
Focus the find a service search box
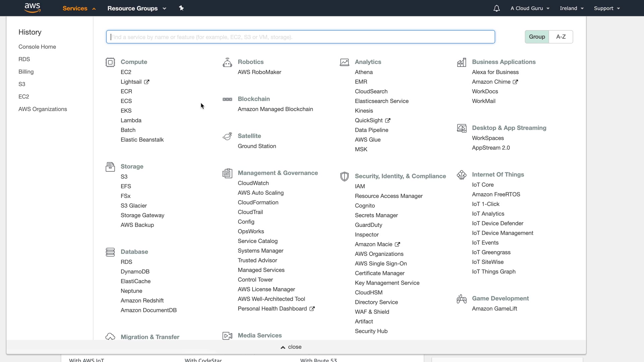click(300, 37)
